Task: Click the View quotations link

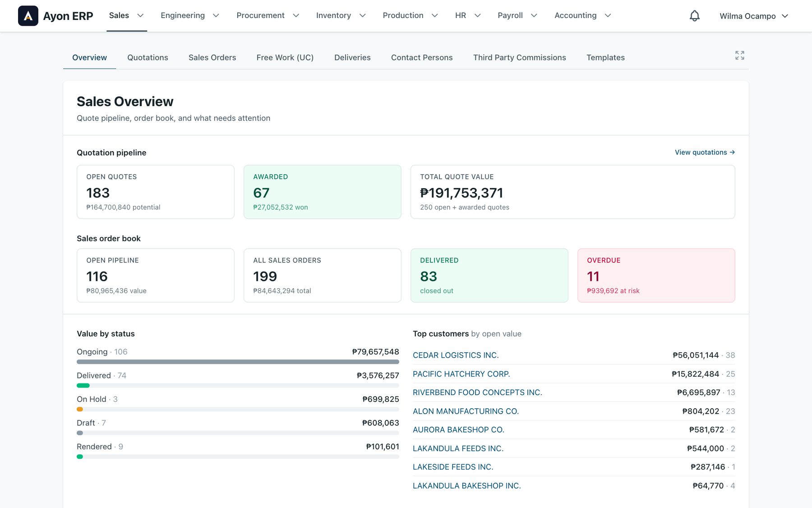Action: pyautogui.click(x=705, y=153)
